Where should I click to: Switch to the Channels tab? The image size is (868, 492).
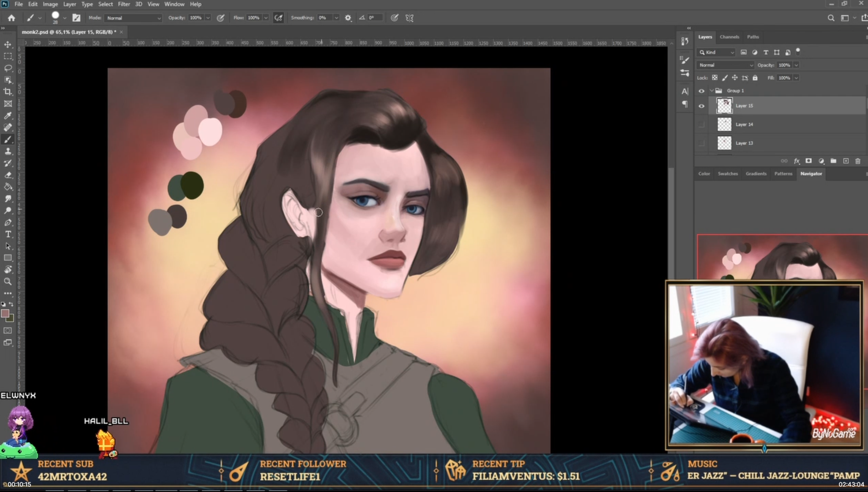(x=729, y=37)
